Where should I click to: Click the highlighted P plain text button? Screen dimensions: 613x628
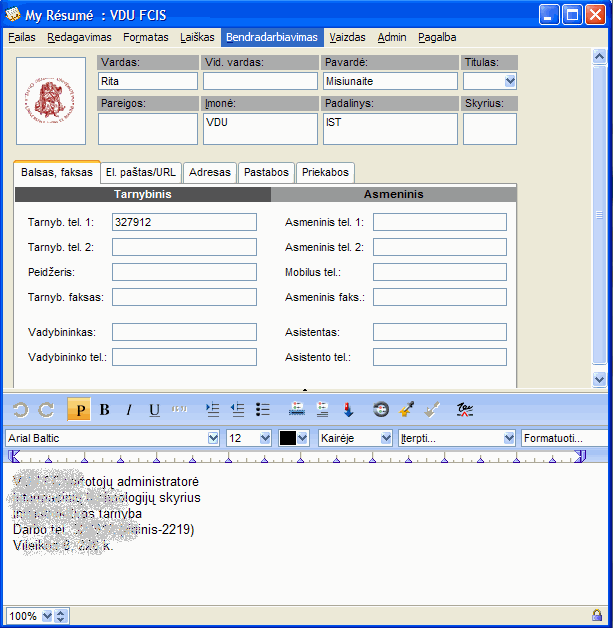79,410
